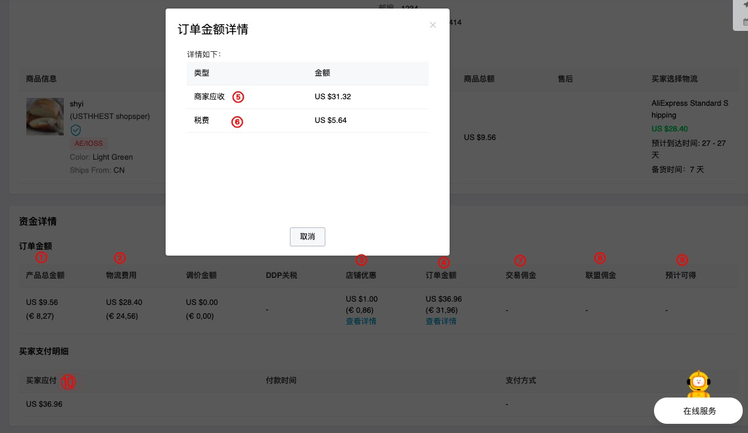Click the red marker above 预计可得

click(x=682, y=260)
